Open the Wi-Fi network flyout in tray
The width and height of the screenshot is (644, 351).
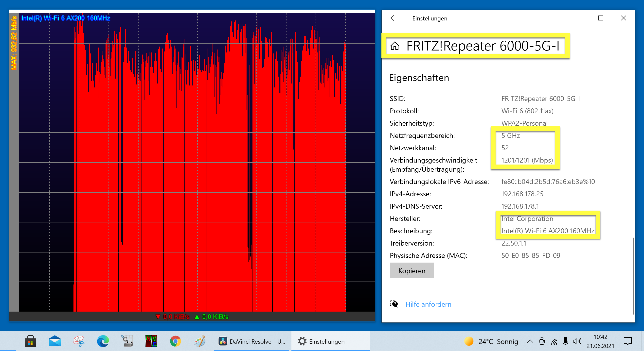click(x=554, y=341)
